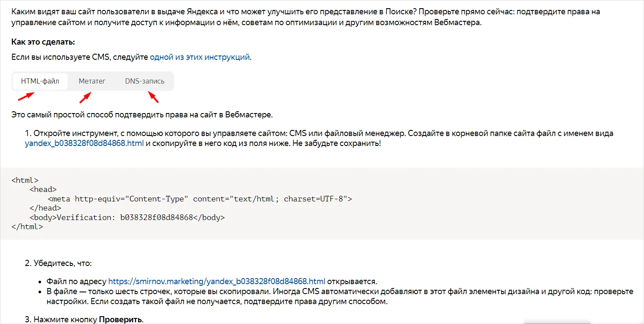
Task: Click the opening <head> tag line
Action: 43,189
